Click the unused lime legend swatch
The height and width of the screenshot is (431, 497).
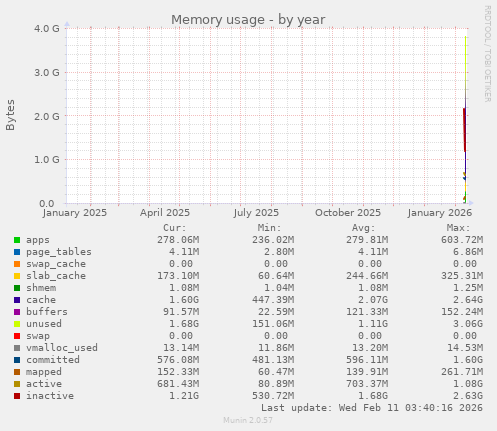[17, 324]
